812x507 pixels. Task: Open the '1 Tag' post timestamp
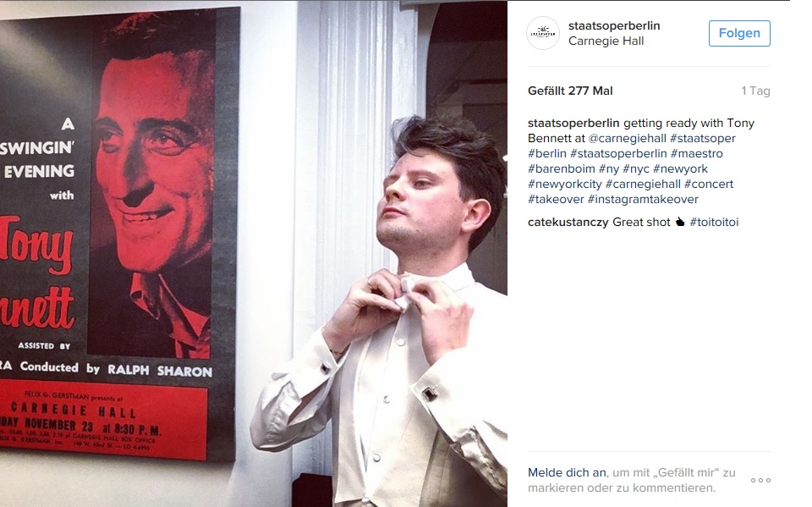point(755,91)
